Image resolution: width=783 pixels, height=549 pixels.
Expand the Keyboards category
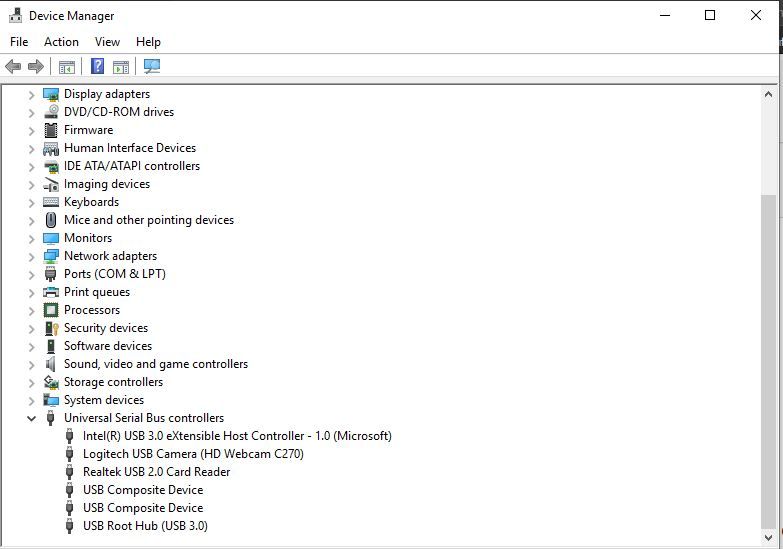(31, 202)
